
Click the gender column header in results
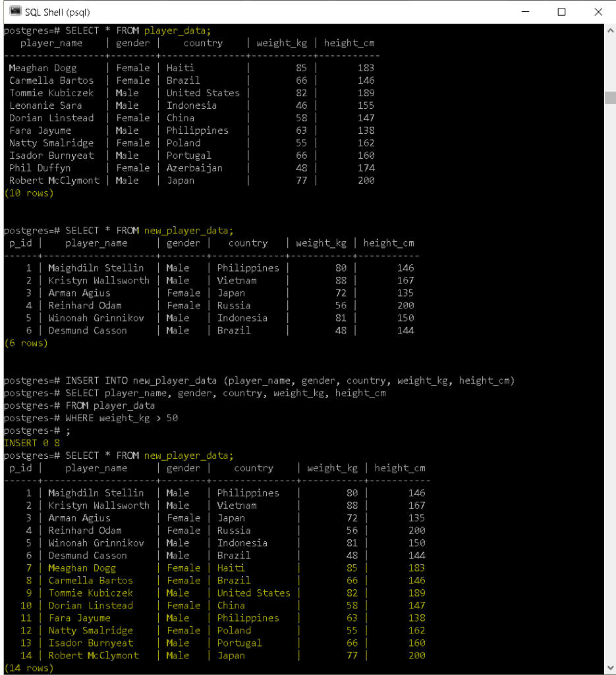coord(132,43)
